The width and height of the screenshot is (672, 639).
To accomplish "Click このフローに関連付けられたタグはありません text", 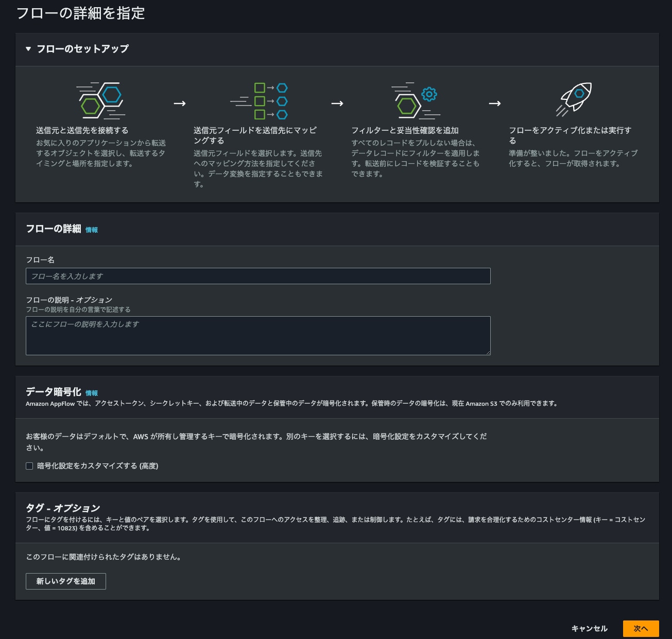I will 104,557.
